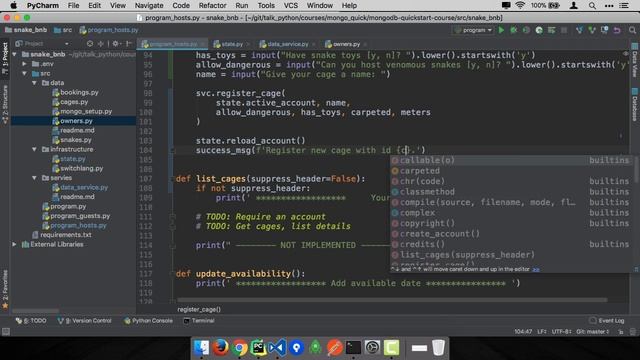Image resolution: width=640 pixels, height=360 pixels.
Task: Expand the .env folder
Action: click(24, 64)
